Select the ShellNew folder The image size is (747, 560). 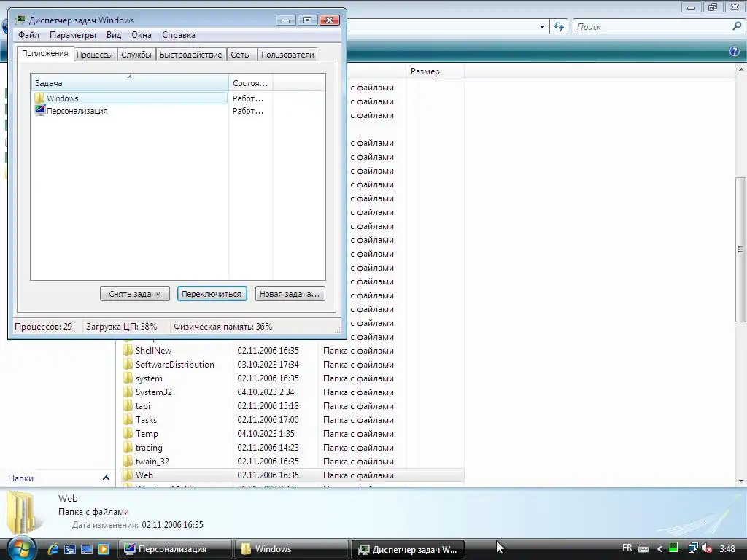coord(153,351)
